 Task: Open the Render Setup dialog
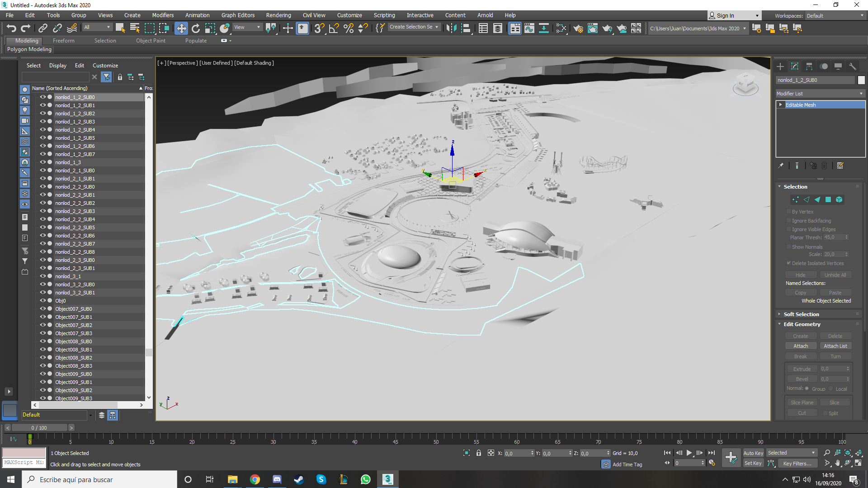578,28
